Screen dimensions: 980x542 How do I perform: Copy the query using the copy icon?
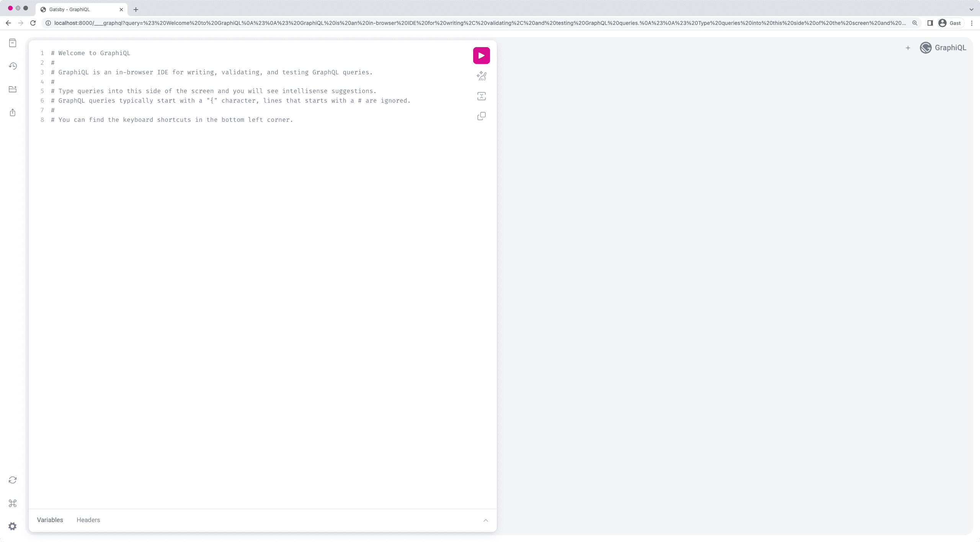481,116
